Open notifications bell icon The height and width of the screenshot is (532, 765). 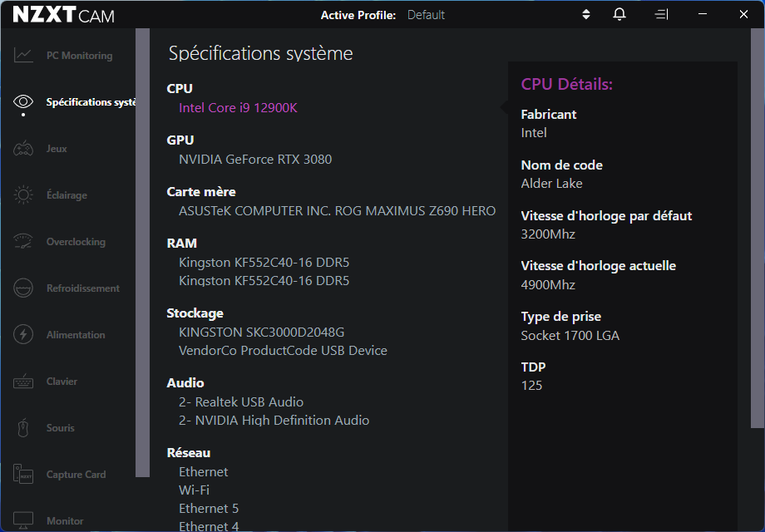click(x=619, y=15)
